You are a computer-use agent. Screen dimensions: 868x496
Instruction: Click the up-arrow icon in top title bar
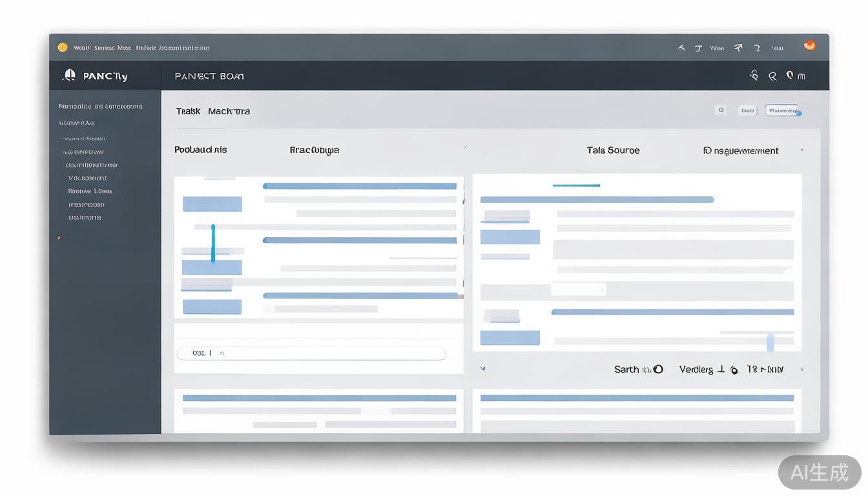pos(681,48)
